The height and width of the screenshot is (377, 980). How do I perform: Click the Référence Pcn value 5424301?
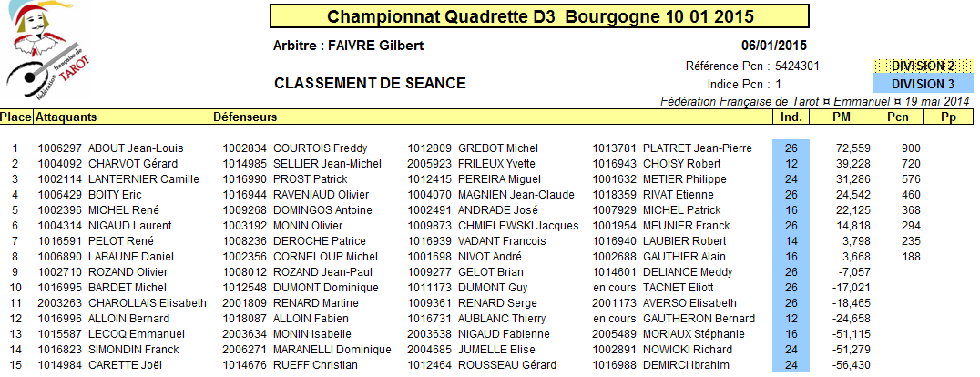pyautogui.click(x=797, y=66)
